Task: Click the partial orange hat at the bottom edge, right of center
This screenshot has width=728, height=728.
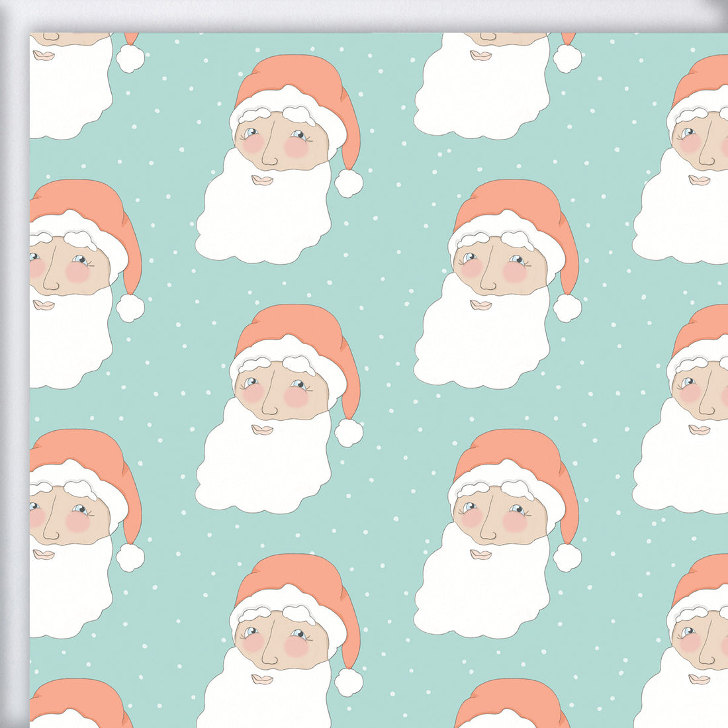Action: pyautogui.click(x=510, y=702)
